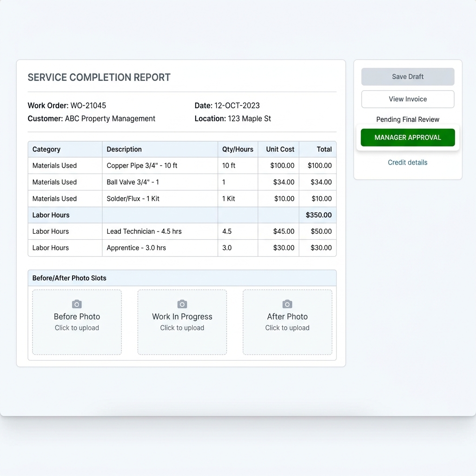476x476 pixels.
Task: Open the Credit details link
Action: tap(408, 162)
